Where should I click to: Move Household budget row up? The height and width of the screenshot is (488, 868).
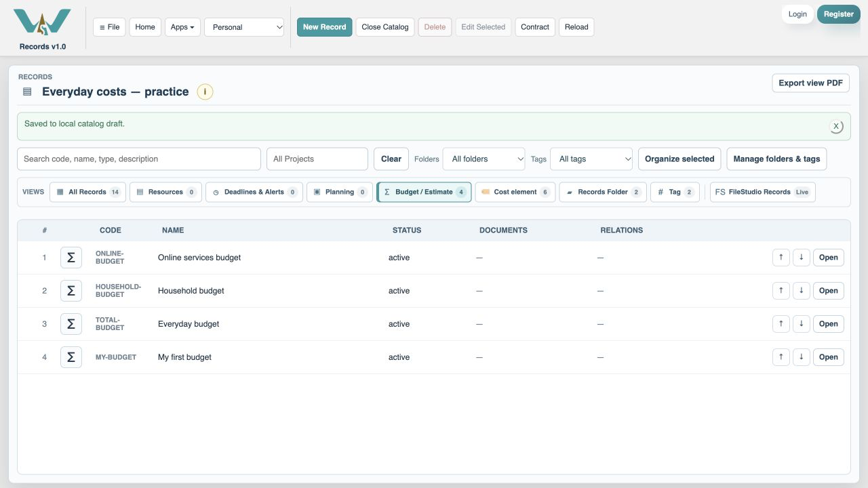point(781,291)
